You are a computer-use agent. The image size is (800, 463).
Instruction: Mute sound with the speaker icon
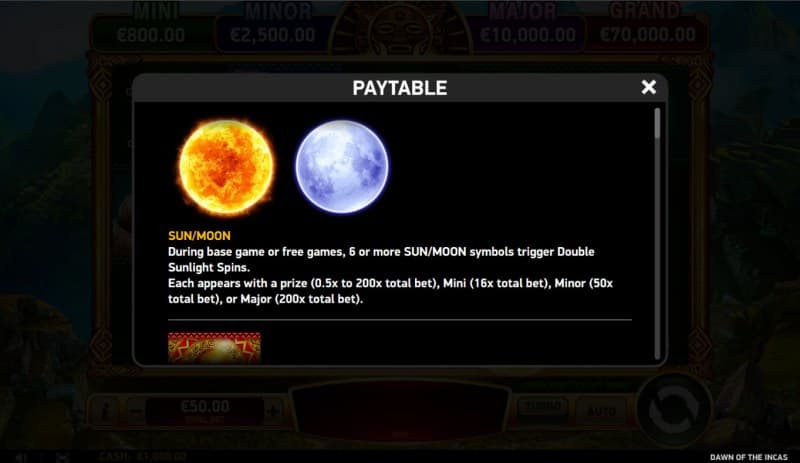click(21, 457)
